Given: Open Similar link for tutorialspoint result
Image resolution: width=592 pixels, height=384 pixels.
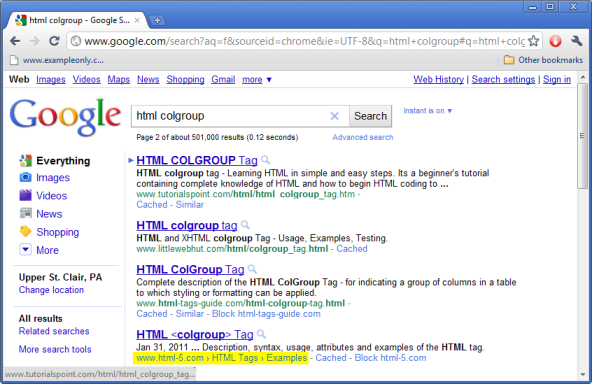Looking at the screenshot, I should coord(190,205).
